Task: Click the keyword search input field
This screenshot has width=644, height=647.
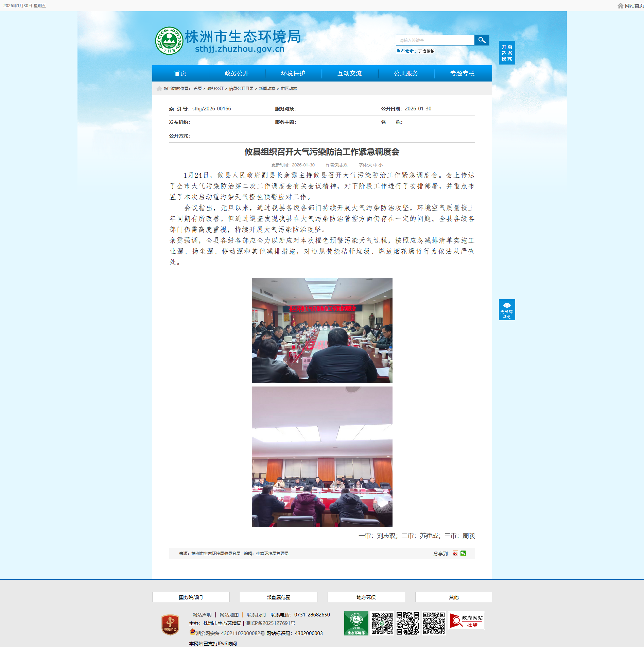Action: pyautogui.click(x=435, y=40)
